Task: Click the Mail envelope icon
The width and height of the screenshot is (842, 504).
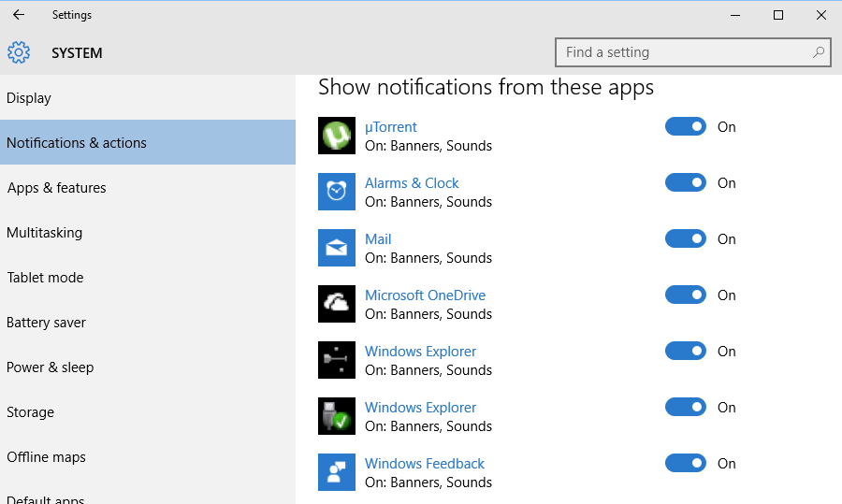Action: pyautogui.click(x=337, y=248)
